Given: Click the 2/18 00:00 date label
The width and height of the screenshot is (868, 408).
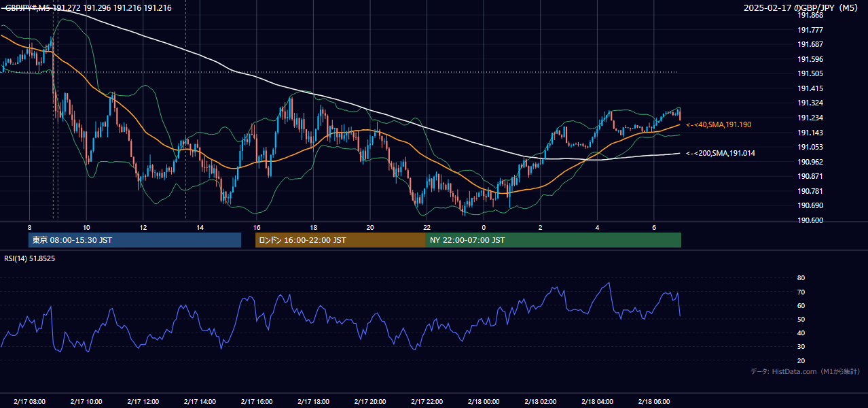Looking at the screenshot, I should (x=484, y=402).
